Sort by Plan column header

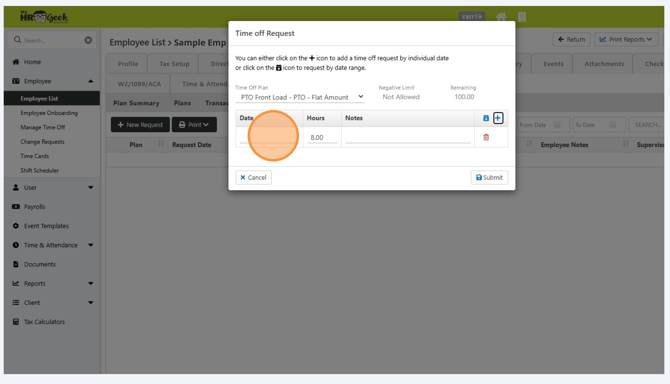[x=136, y=145]
